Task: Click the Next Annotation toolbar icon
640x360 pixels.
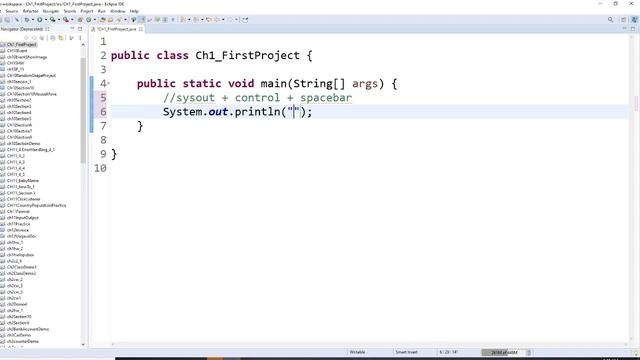Action: point(182,20)
